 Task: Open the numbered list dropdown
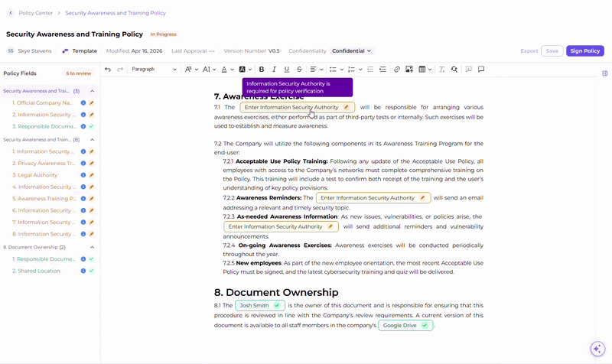(x=355, y=70)
